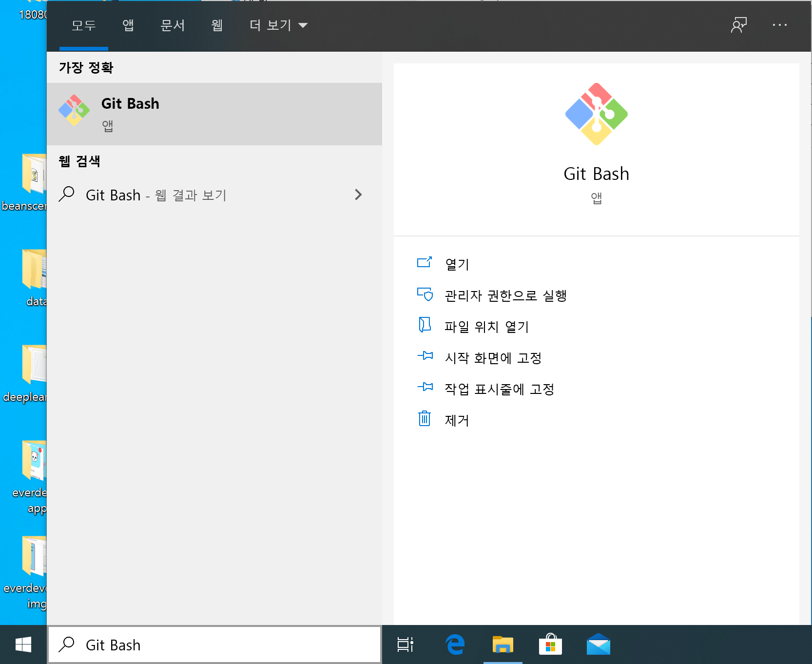The width and height of the screenshot is (812, 664).
Task: Click 열기 to open Git Bash
Action: point(457,264)
